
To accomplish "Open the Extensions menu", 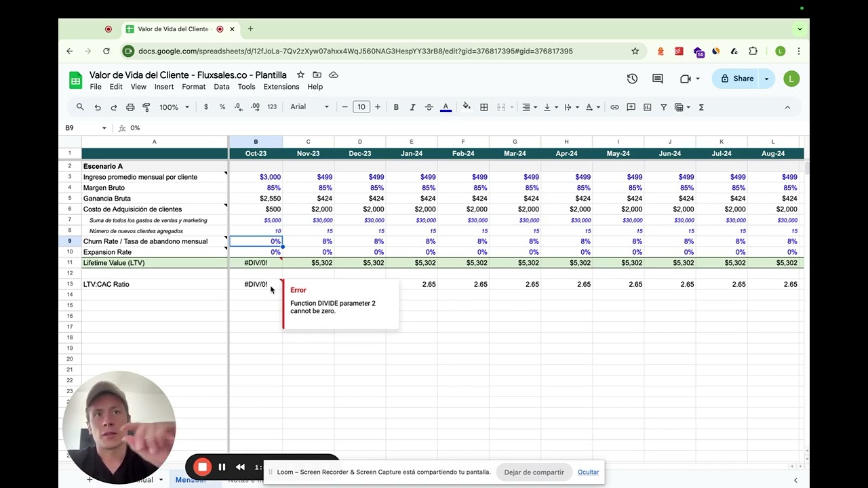I will (281, 87).
